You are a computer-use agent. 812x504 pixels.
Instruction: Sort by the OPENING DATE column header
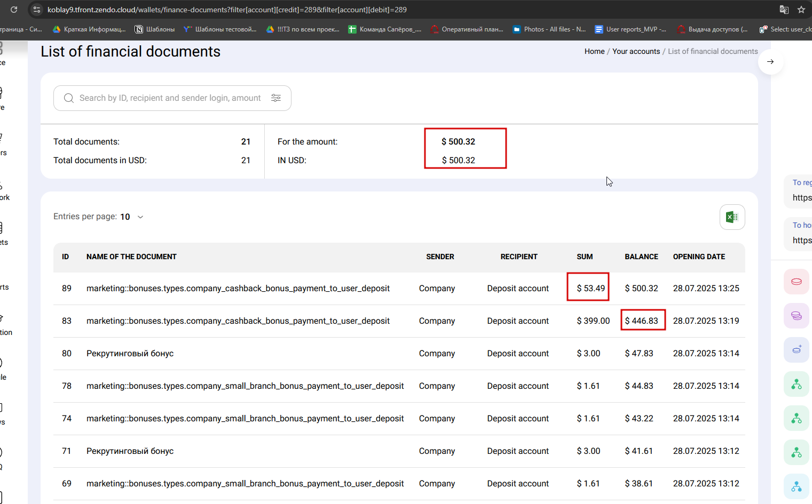(699, 257)
